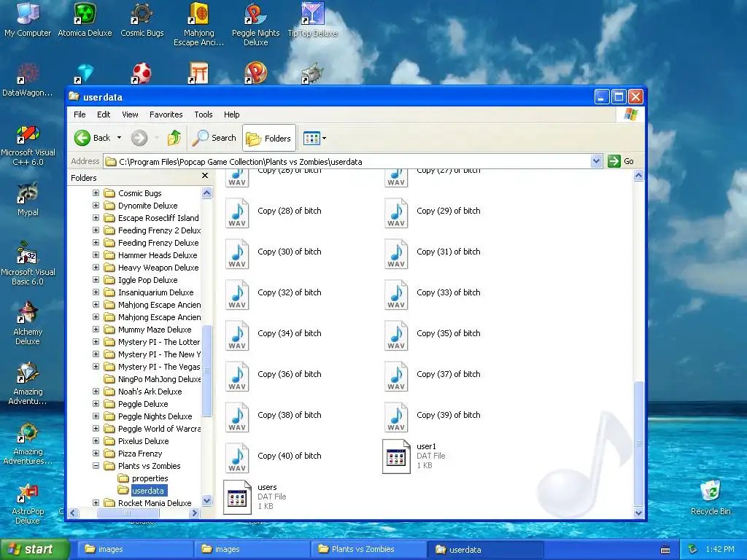Image resolution: width=747 pixels, height=560 pixels.
Task: Switch to Plants vs Zombies taskbar window
Action: (368, 549)
